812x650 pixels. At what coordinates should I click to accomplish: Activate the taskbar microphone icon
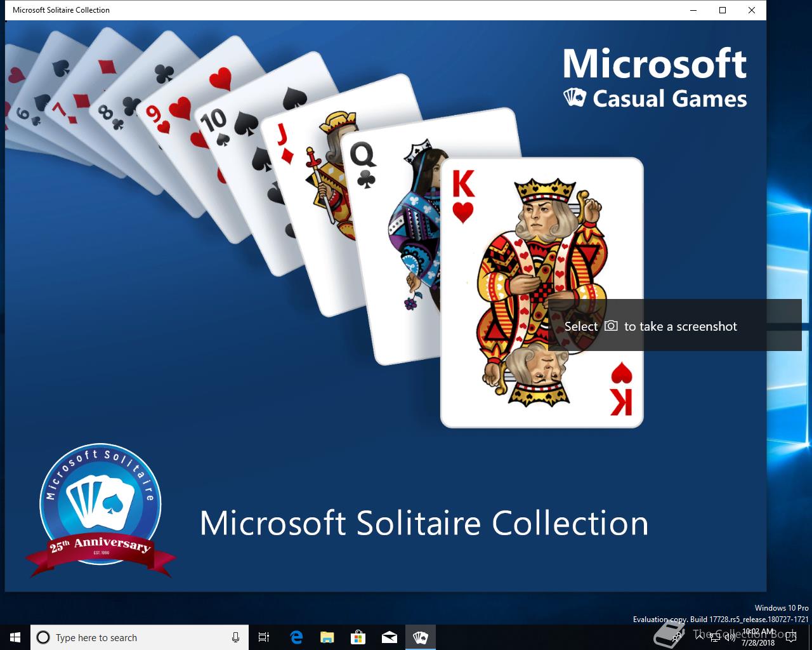(235, 637)
